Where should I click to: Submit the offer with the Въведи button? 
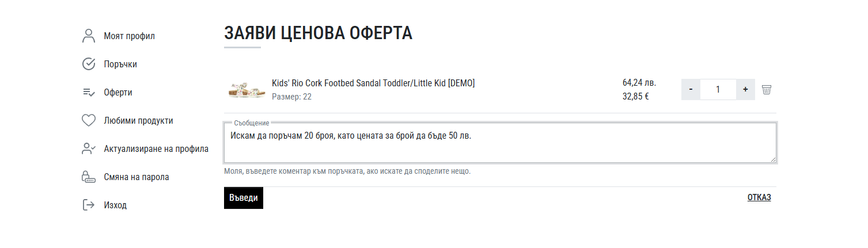[244, 198]
